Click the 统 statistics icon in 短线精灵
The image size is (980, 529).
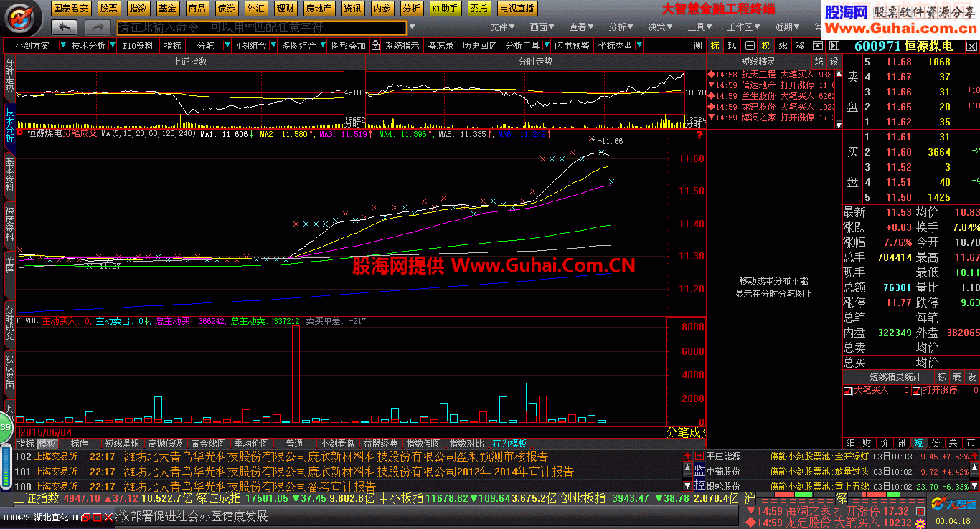click(x=819, y=62)
